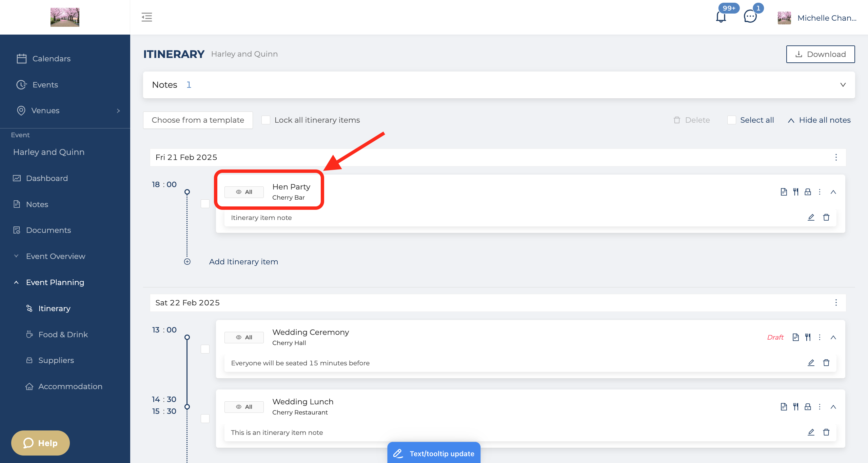Image resolution: width=868 pixels, height=463 pixels.
Task: Open the chat messages icon
Action: tap(750, 16)
